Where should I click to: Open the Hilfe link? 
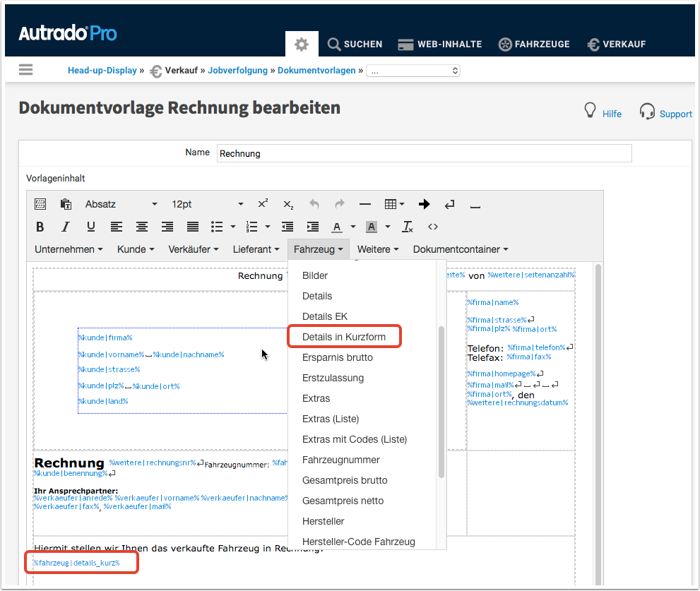click(x=612, y=114)
